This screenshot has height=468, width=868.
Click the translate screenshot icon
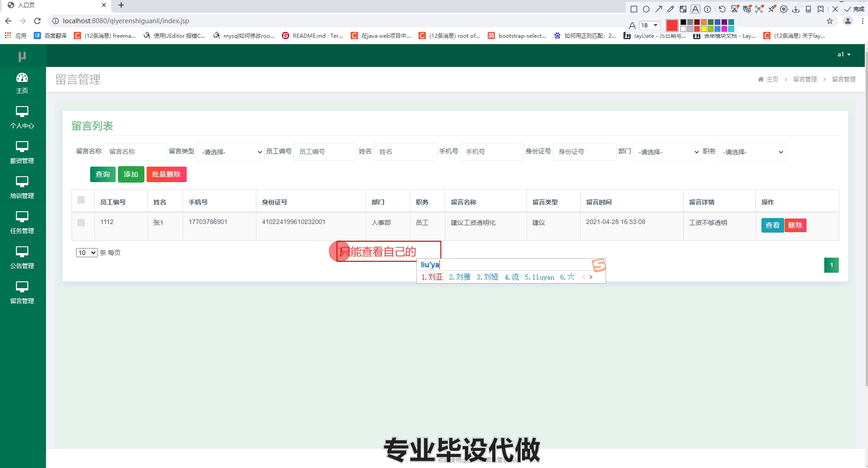pyautogui.click(x=747, y=9)
